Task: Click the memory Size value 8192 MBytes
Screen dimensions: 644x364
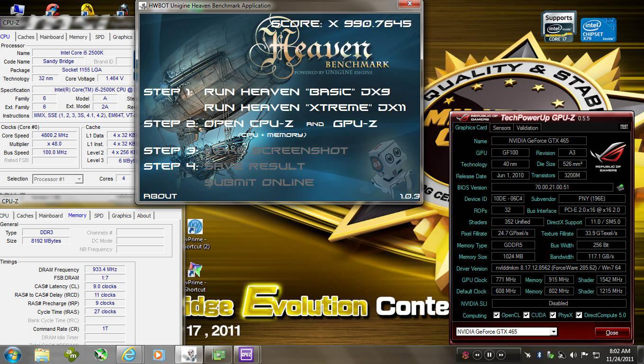Action: 47,241
